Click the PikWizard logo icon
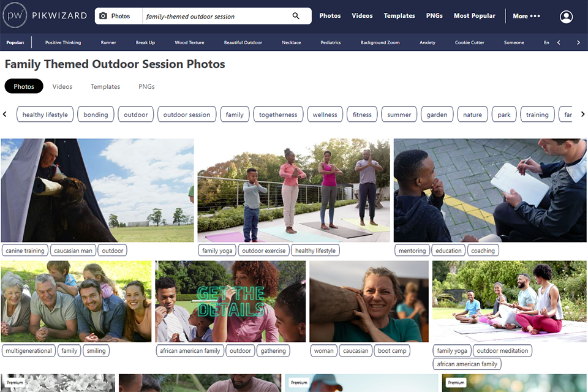The height and width of the screenshot is (392, 588). 15,15
